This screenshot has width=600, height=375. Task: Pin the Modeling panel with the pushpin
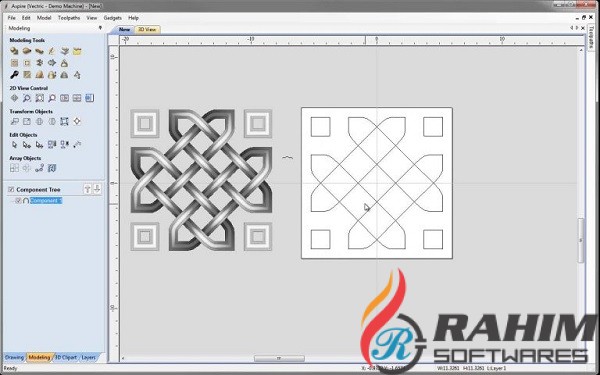(100, 28)
